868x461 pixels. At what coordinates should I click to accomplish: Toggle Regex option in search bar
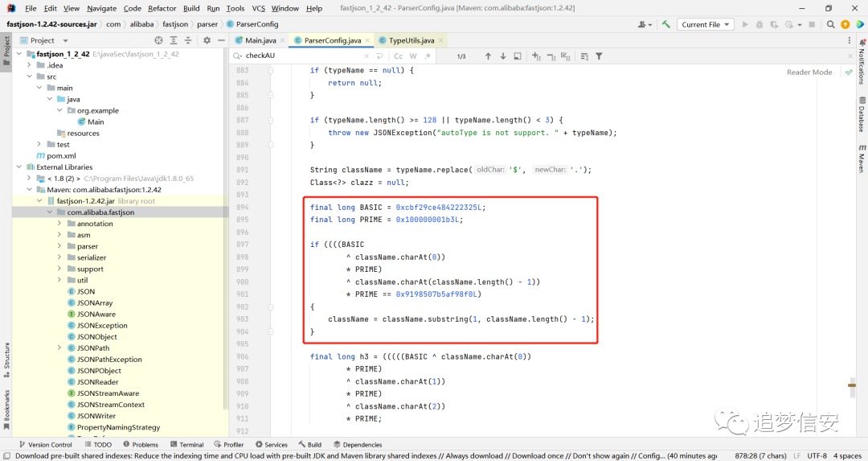point(428,56)
